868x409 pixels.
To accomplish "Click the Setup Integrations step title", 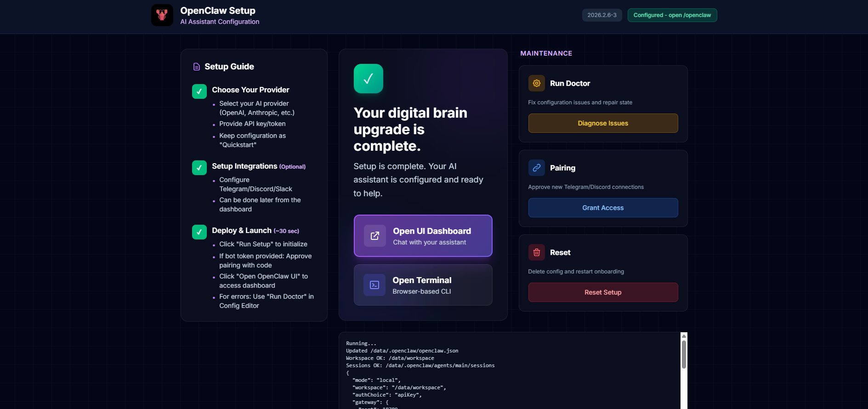I will [244, 166].
